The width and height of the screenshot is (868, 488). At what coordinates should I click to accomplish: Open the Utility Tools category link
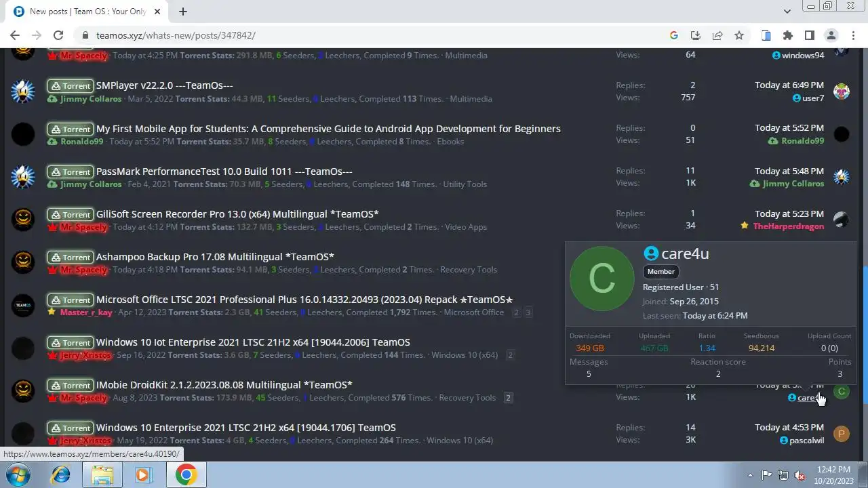coord(465,184)
